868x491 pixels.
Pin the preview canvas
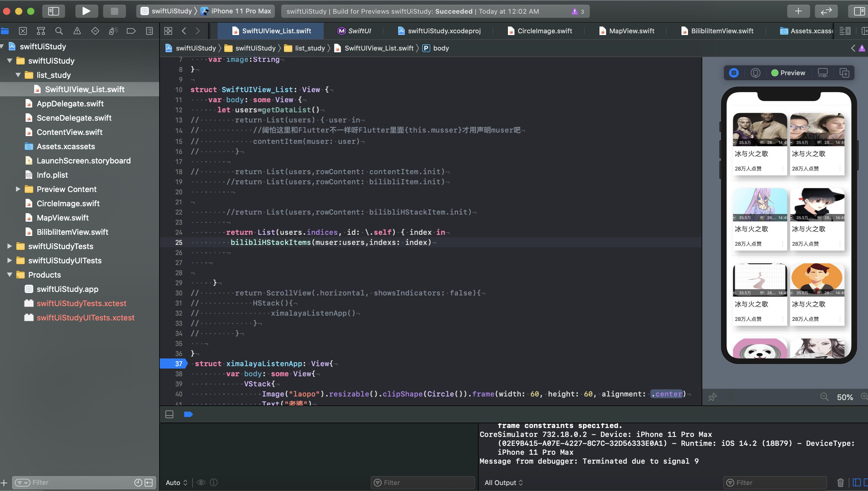coord(712,397)
